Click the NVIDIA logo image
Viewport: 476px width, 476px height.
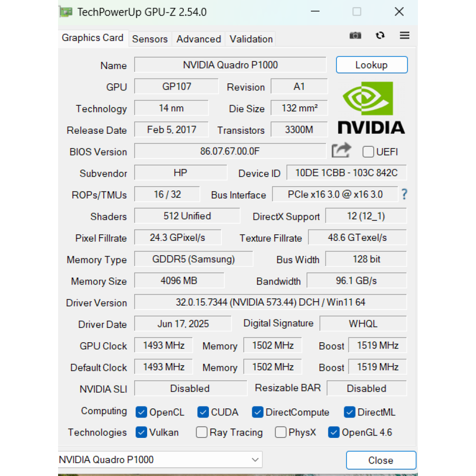[x=371, y=108]
